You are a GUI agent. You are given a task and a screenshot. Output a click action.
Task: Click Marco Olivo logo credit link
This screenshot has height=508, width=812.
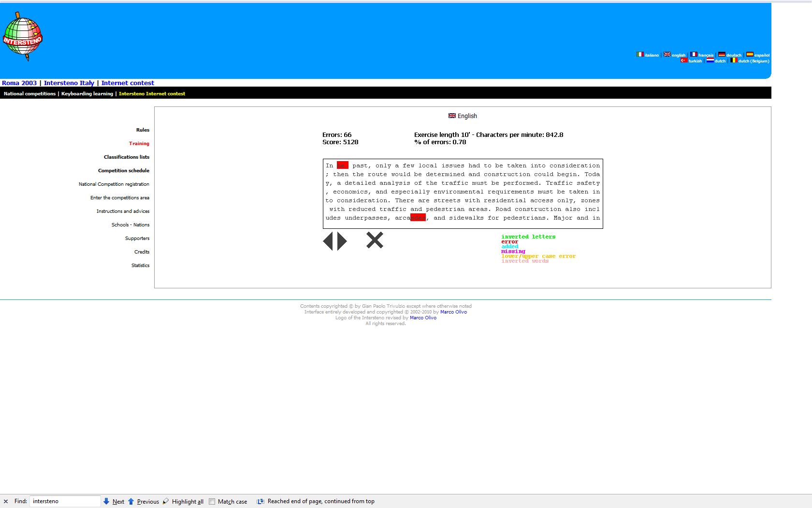click(x=423, y=317)
